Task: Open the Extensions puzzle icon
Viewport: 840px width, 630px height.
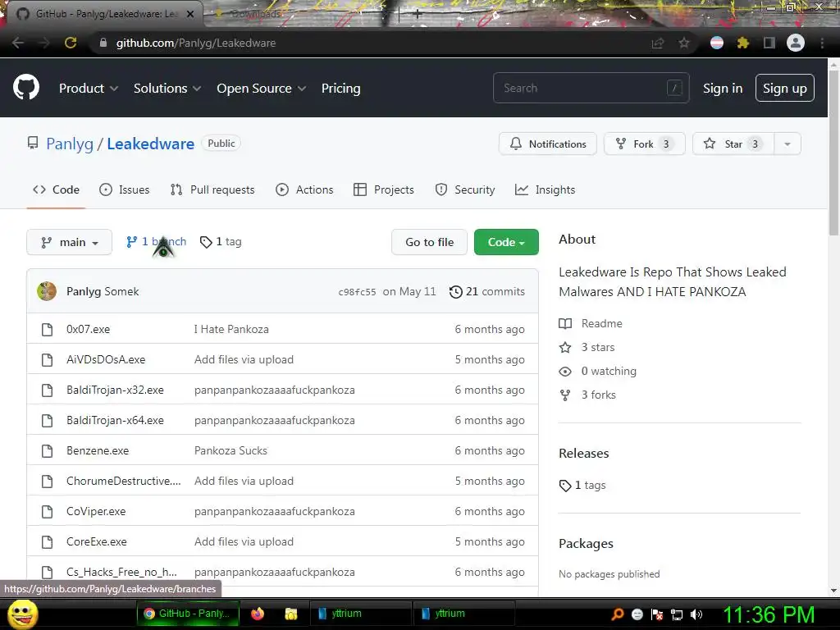Action: point(742,43)
